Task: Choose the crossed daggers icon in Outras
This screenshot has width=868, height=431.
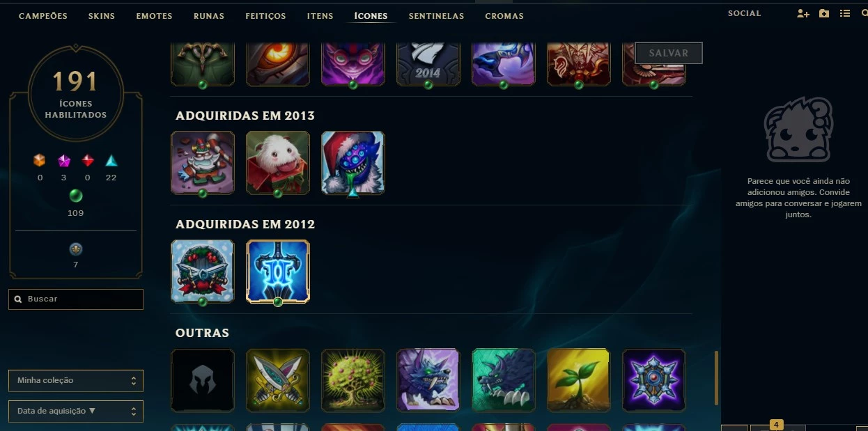Action: coord(278,379)
